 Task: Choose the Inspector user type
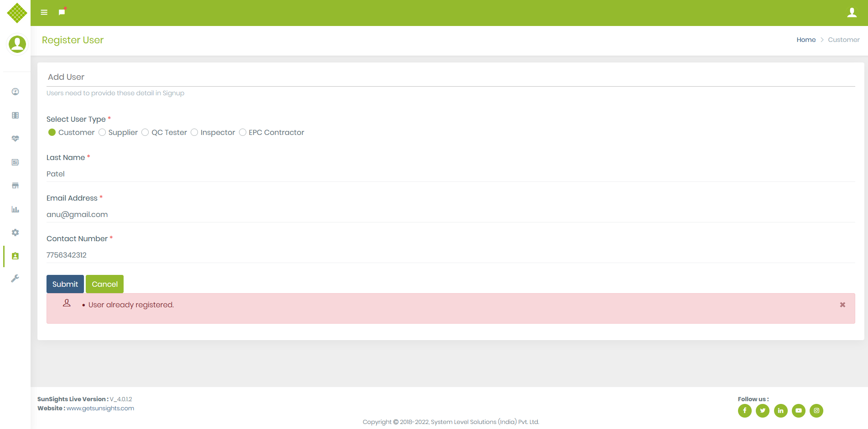194,132
